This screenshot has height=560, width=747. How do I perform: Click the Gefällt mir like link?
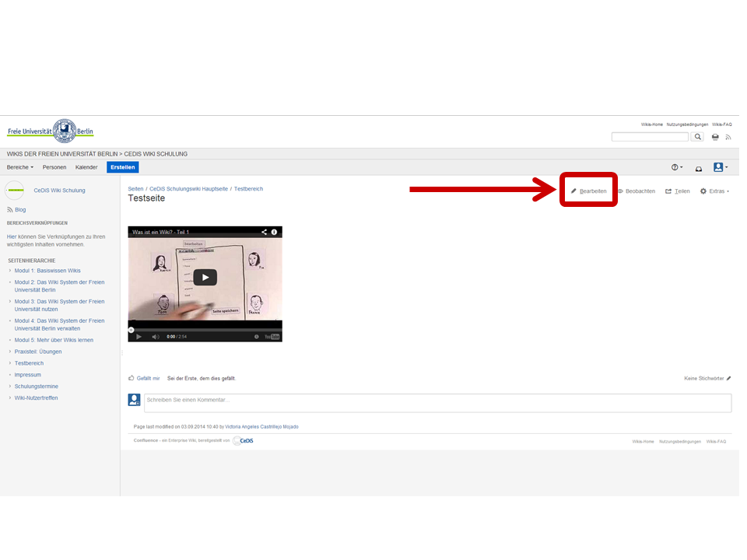(x=148, y=378)
